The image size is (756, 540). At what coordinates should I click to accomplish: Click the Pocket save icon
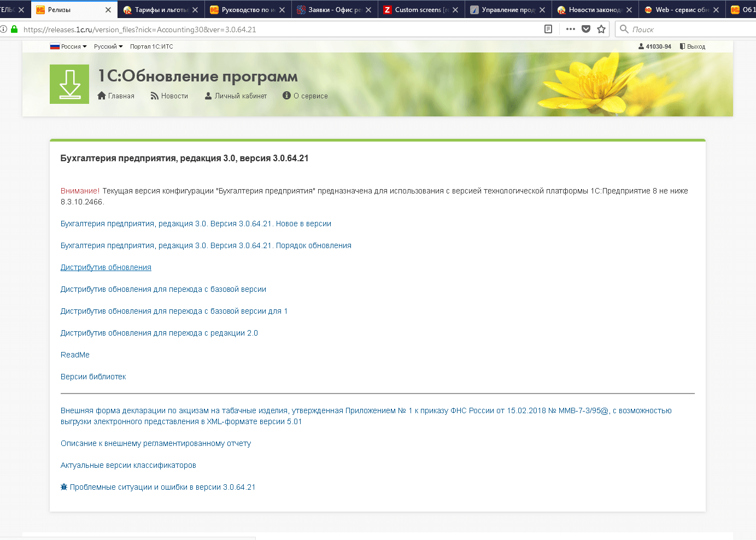pyautogui.click(x=586, y=29)
